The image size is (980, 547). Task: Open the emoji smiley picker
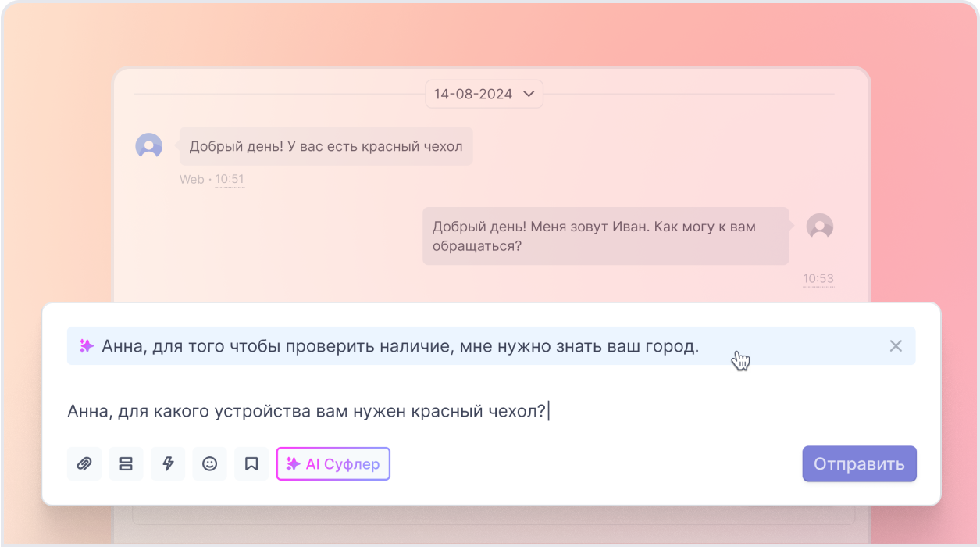pos(209,463)
